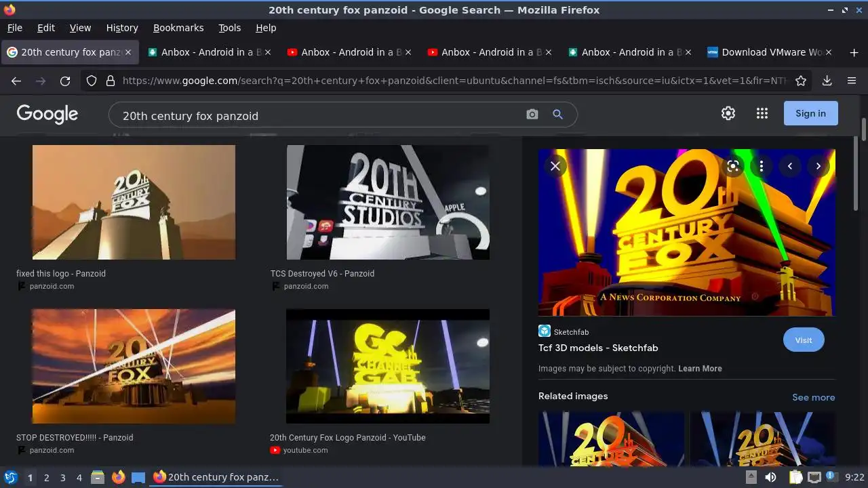Click the Sign in button
This screenshot has width=868, height=488.
coord(811,113)
